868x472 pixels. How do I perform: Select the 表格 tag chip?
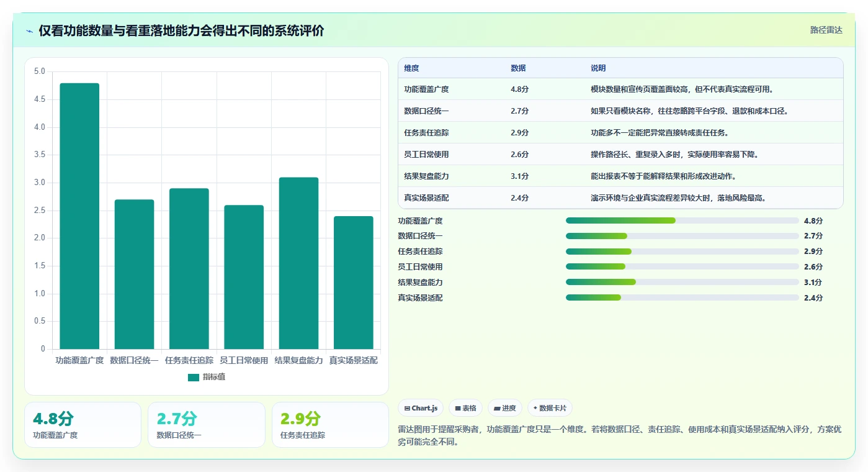[x=465, y=408]
